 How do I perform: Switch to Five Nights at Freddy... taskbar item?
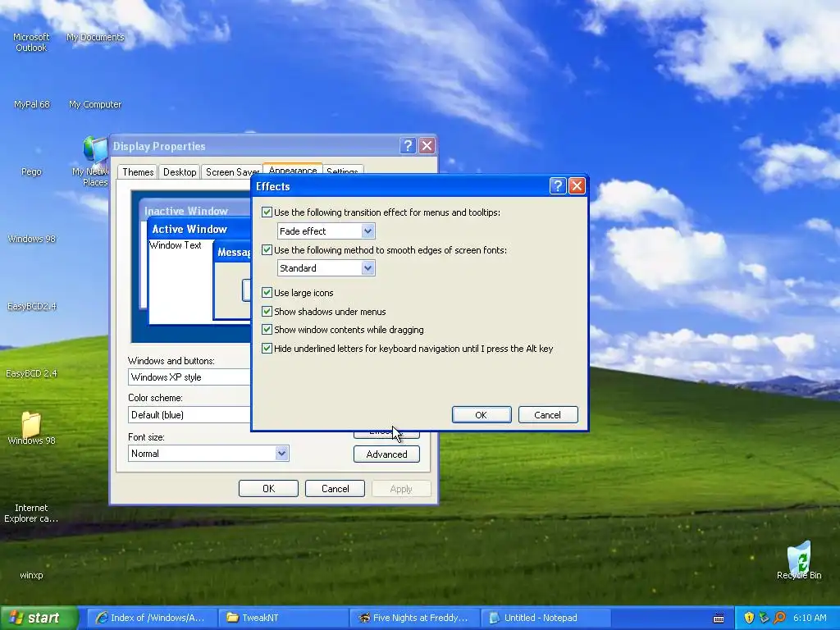[414, 618]
